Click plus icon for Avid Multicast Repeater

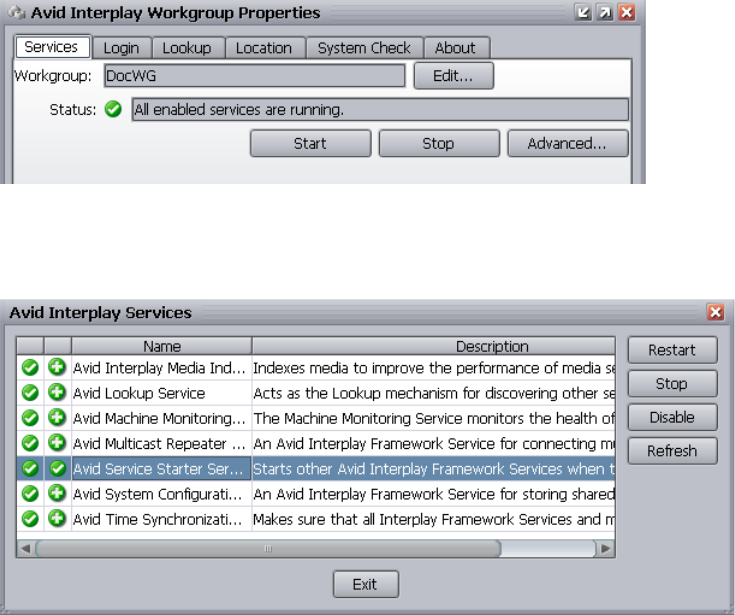pyautogui.click(x=57, y=443)
